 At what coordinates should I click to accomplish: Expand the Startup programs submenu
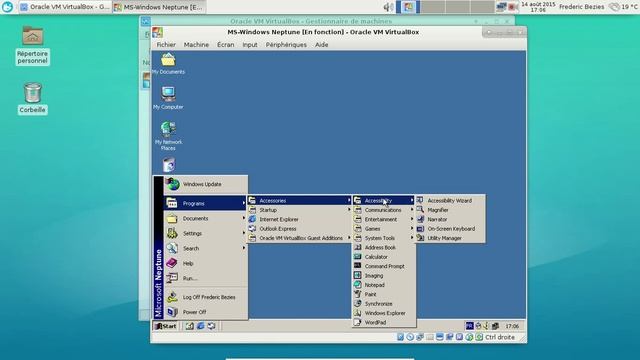[300, 210]
